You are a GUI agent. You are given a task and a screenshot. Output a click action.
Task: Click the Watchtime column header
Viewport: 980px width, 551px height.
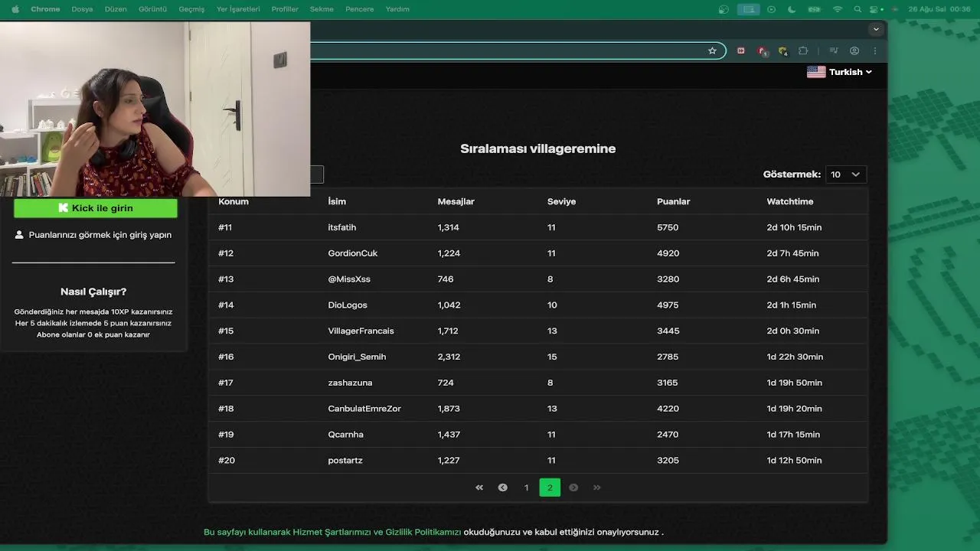click(x=790, y=201)
